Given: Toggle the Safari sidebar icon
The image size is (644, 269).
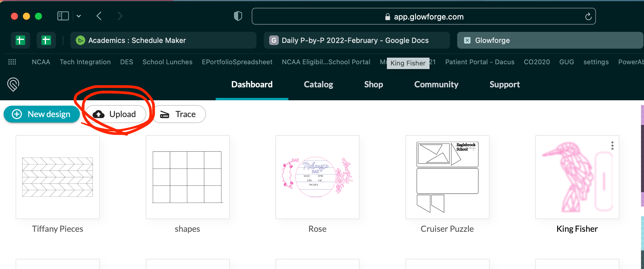Looking at the screenshot, I should tap(63, 16).
